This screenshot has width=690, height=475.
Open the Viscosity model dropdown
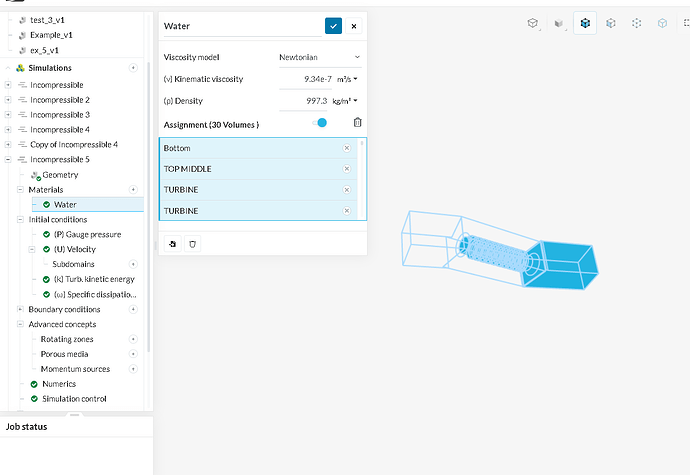tap(320, 57)
